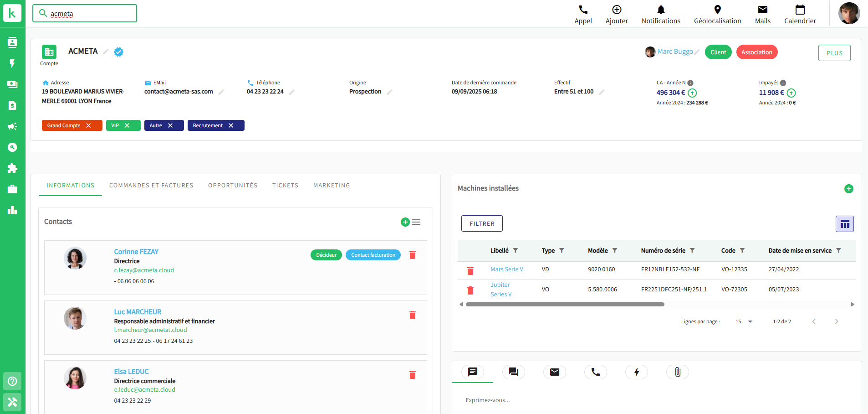Select the attachment paperclip icon
Viewport: 868px width, 414px height.
[678, 372]
